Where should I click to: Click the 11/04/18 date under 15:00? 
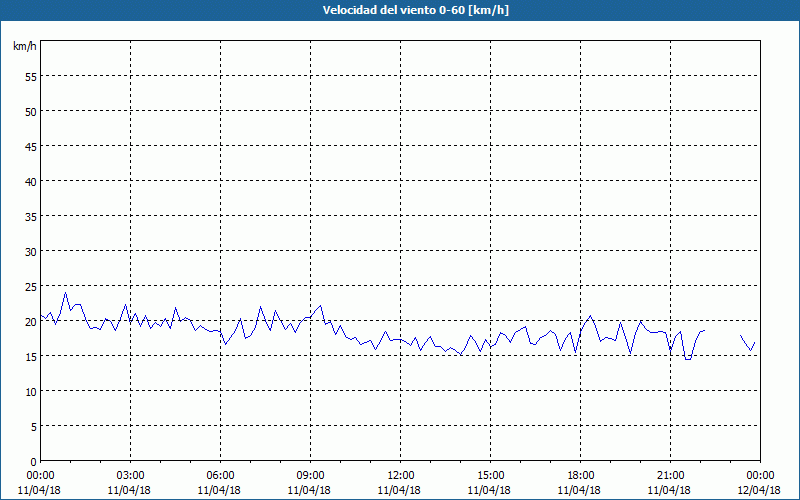[489, 490]
